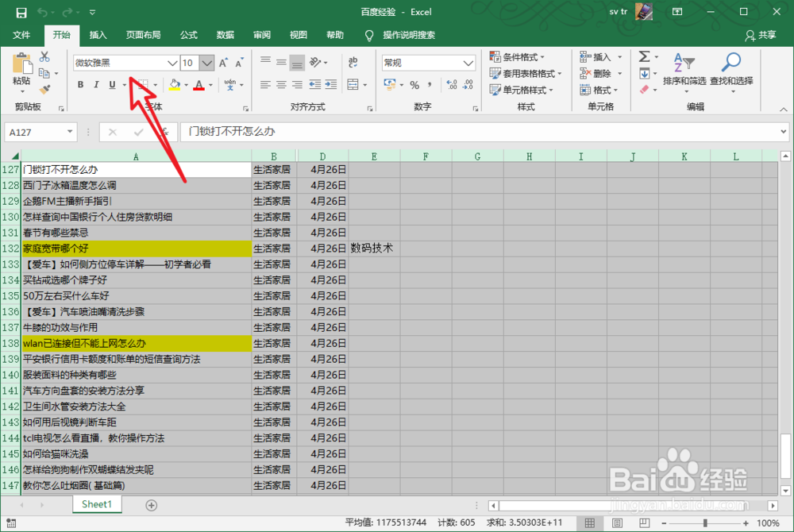This screenshot has height=532, width=794.
Task: Apply comma style number format
Action: [430, 84]
